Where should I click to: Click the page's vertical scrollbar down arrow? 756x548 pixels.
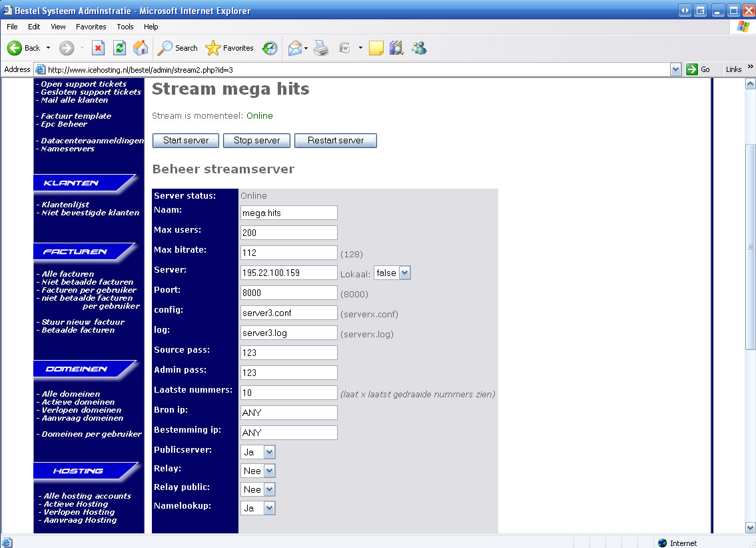pos(750,527)
